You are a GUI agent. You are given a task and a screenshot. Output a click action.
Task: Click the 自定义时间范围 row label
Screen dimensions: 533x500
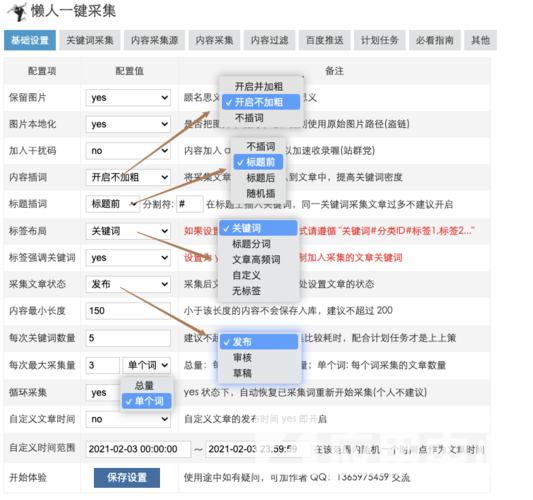click(x=42, y=448)
